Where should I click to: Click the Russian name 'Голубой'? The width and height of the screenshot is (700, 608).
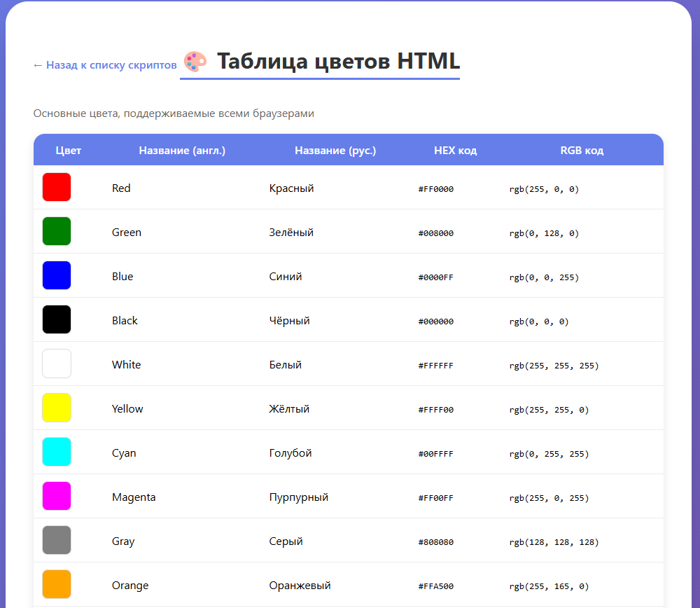(290, 453)
